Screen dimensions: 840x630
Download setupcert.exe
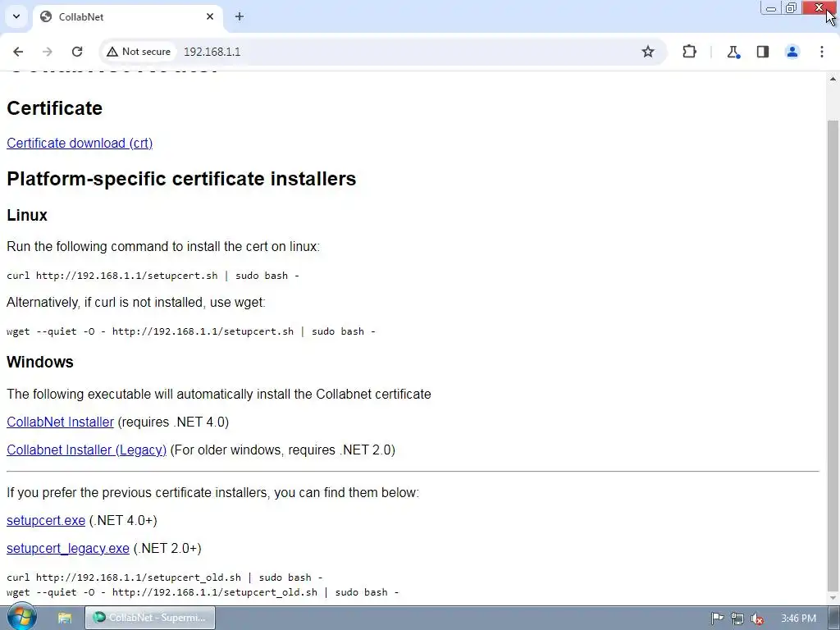(46, 521)
